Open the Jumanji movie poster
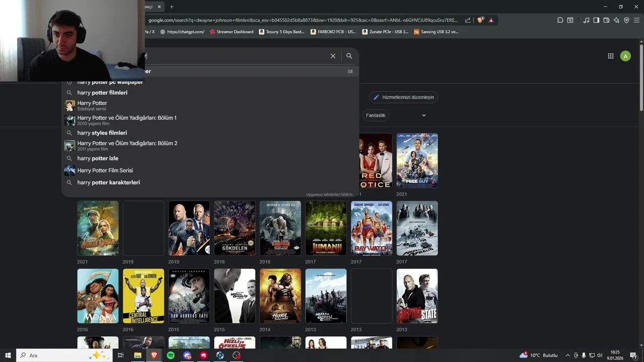The image size is (644, 362). coord(326,228)
